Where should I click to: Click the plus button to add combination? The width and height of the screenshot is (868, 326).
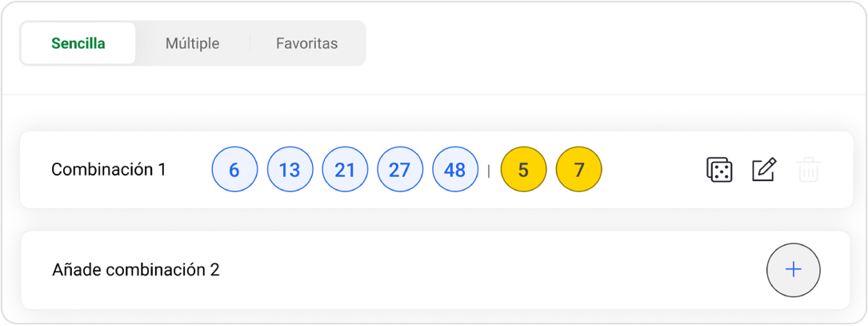pos(793,270)
